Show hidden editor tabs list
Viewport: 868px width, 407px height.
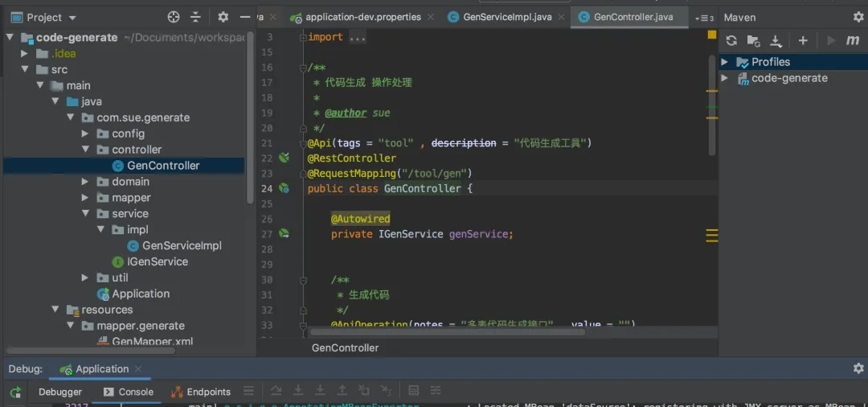pos(705,18)
